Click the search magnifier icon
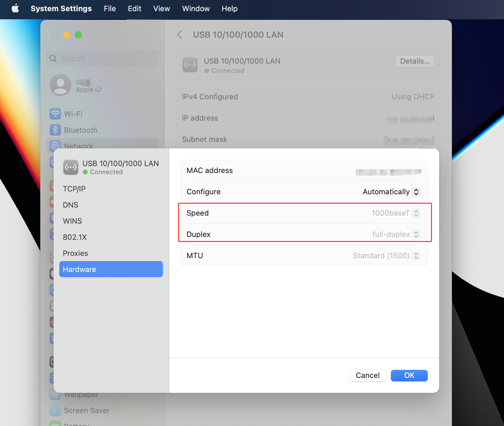This screenshot has height=426, width=504. (x=53, y=59)
